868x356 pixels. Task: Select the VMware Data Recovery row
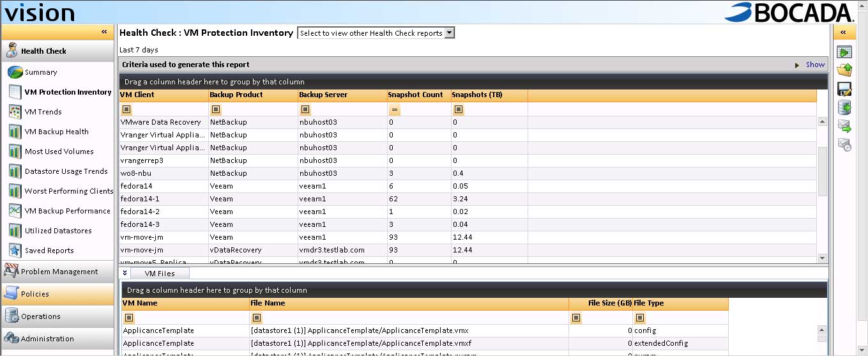pyautogui.click(x=468, y=122)
